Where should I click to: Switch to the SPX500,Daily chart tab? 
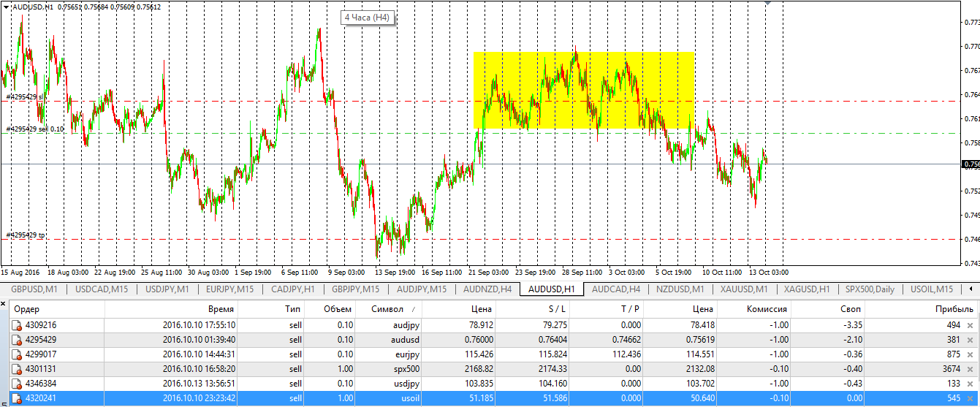click(869, 289)
